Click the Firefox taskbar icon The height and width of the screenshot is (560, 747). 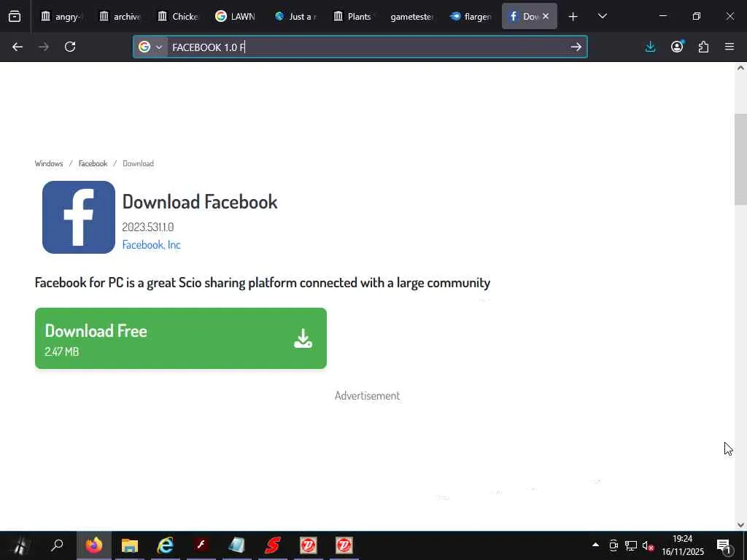click(x=94, y=545)
